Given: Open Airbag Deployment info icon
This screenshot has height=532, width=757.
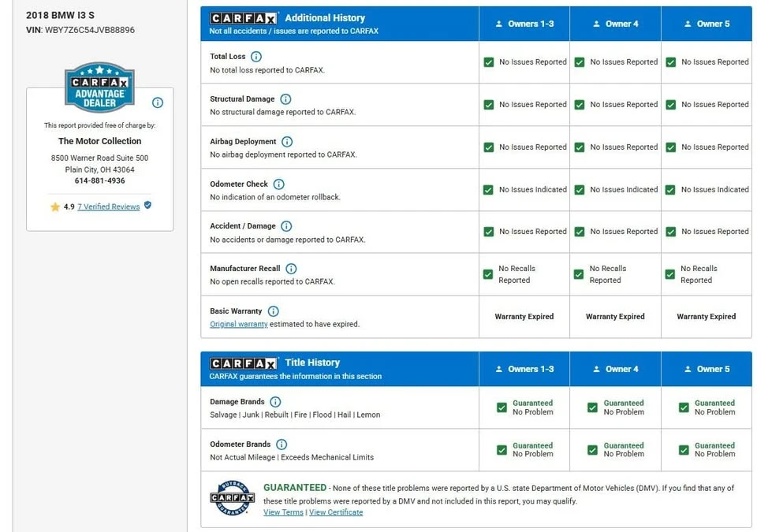Looking at the screenshot, I should click(287, 141).
